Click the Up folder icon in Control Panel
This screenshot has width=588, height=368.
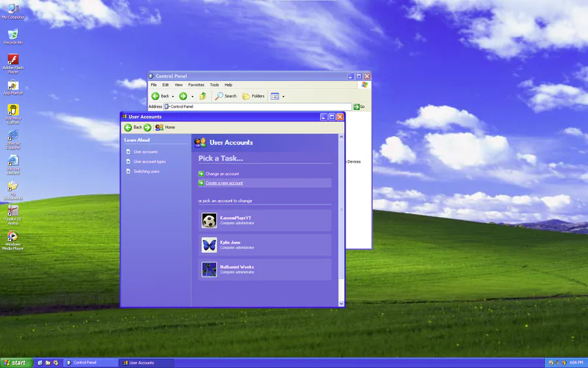tap(203, 96)
